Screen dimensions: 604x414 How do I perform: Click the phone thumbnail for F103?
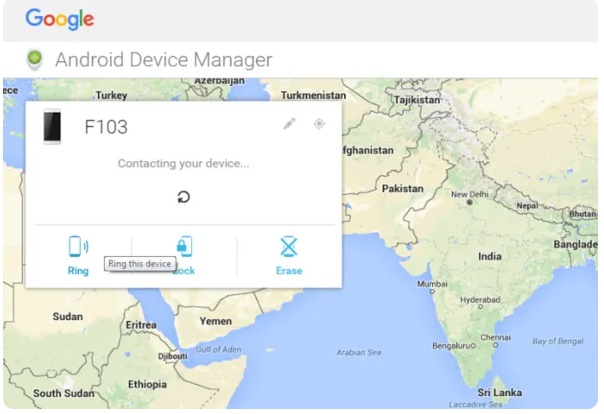pyautogui.click(x=52, y=126)
